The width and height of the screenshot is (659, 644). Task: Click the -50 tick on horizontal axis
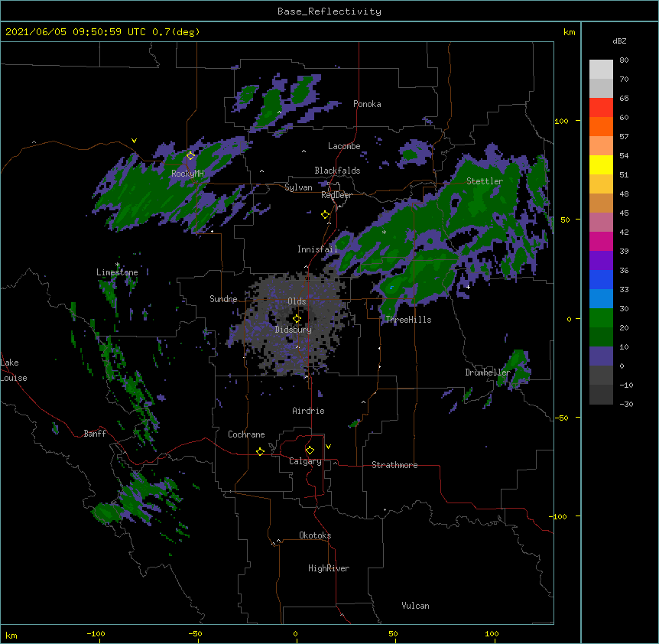[196, 634]
